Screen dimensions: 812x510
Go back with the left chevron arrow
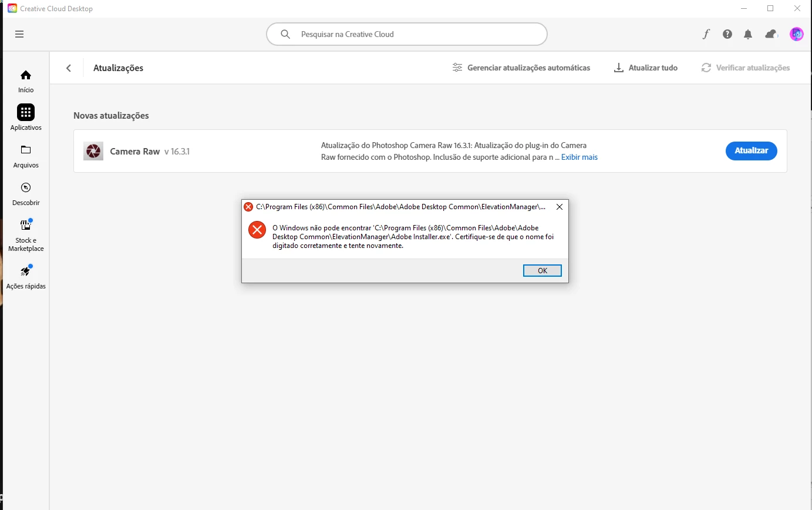click(x=69, y=68)
